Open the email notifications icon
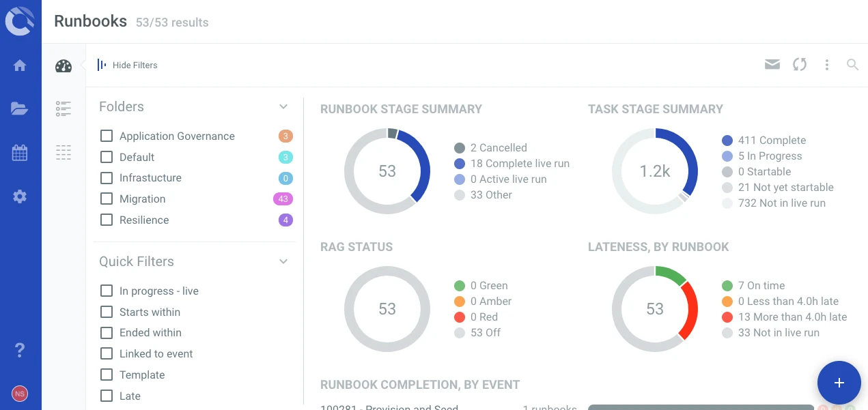The image size is (868, 410). pyautogui.click(x=772, y=64)
